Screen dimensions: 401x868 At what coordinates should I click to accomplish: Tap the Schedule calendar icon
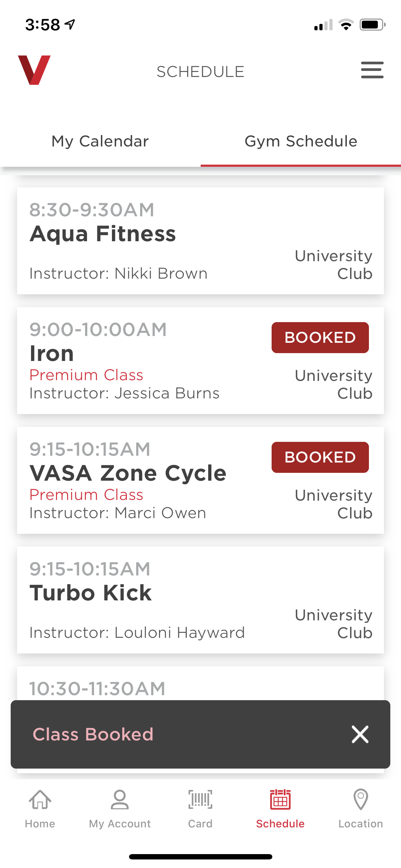(x=280, y=800)
